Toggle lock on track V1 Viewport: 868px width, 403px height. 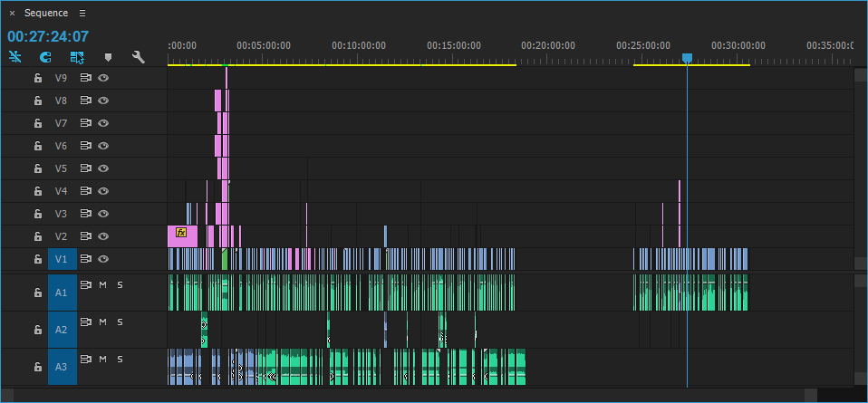tap(38, 259)
